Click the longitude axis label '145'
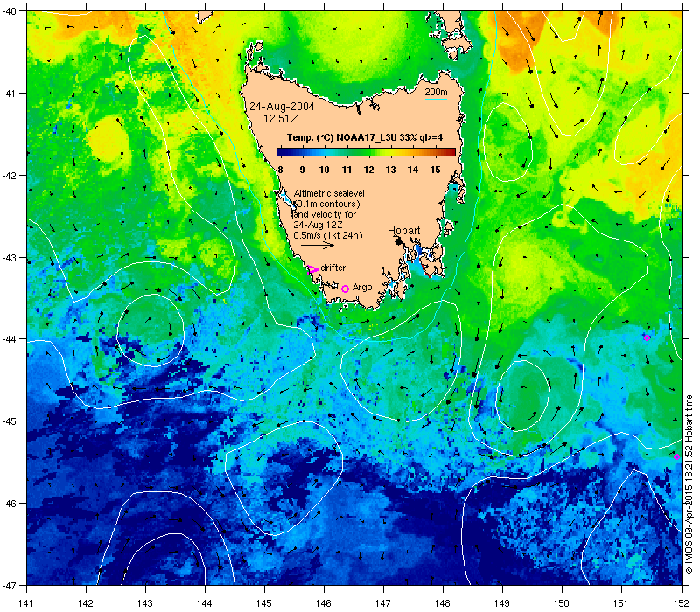 coord(264,604)
